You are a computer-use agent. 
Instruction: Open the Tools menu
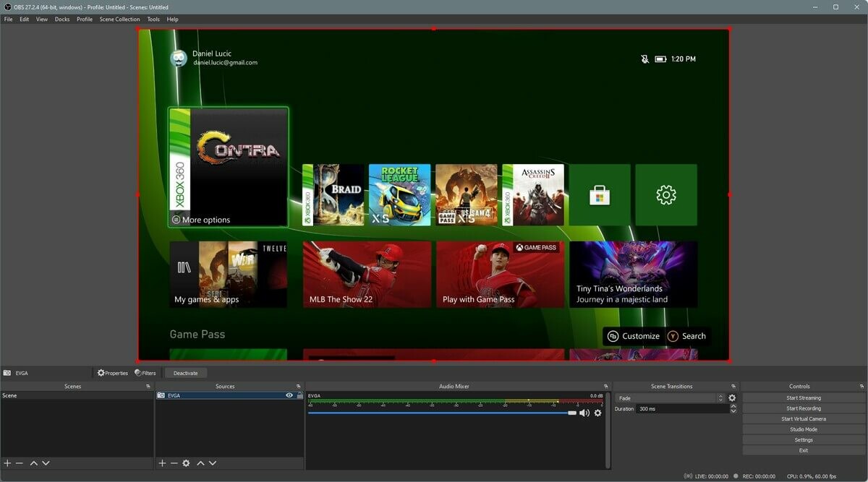153,20
